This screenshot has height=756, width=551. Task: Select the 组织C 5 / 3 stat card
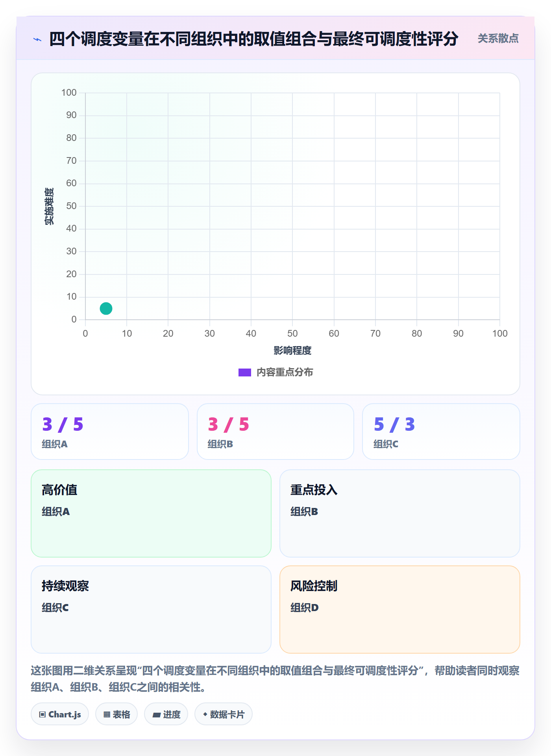pyautogui.click(x=441, y=432)
